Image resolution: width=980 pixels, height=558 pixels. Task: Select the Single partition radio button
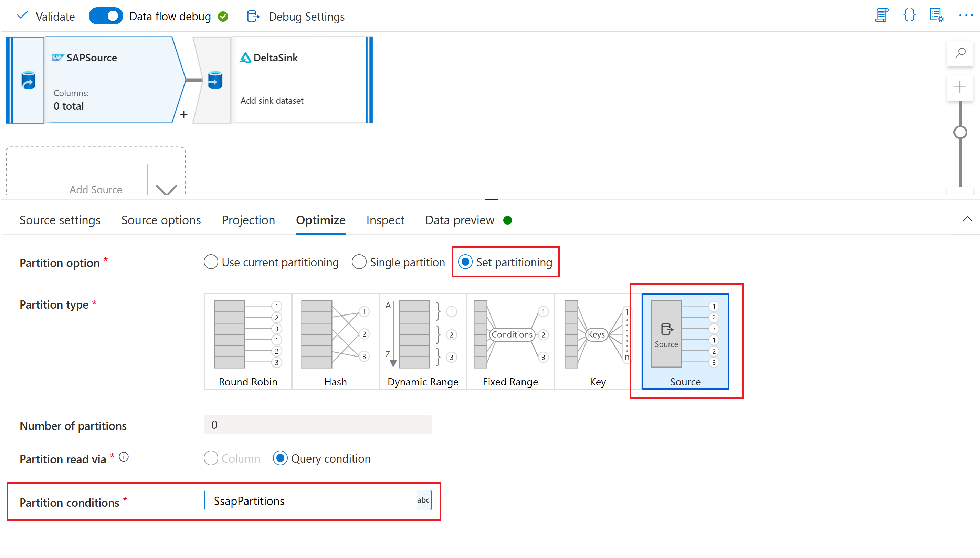[x=358, y=262]
